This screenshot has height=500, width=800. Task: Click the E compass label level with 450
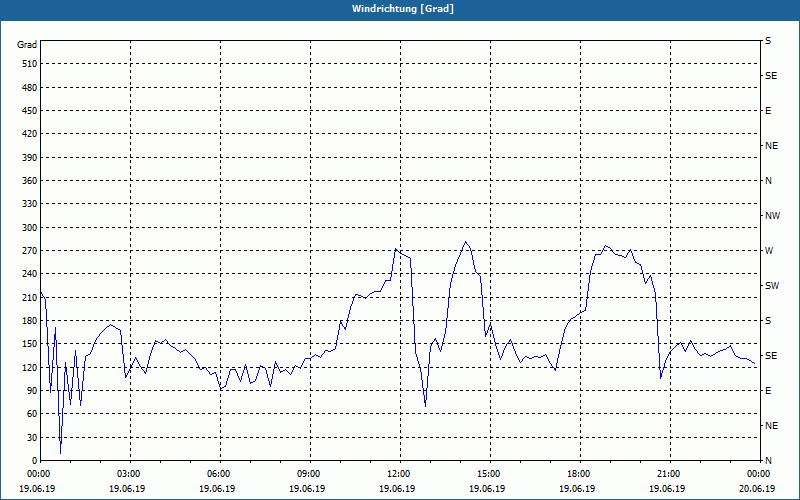pos(768,111)
